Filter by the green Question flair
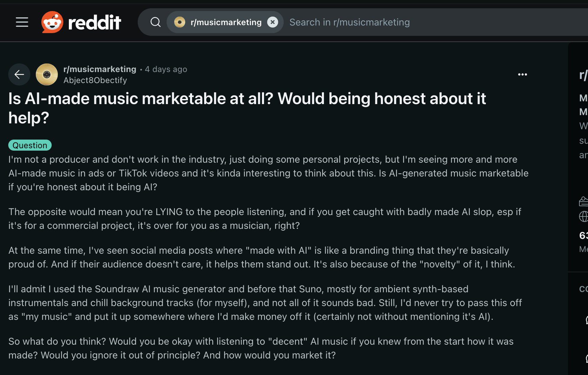The image size is (588, 375). click(30, 145)
